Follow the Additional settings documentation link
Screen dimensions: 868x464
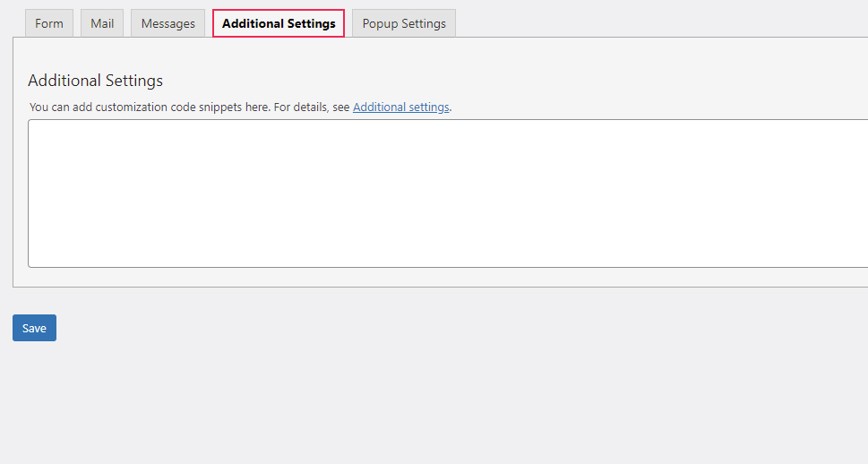pyautogui.click(x=400, y=107)
